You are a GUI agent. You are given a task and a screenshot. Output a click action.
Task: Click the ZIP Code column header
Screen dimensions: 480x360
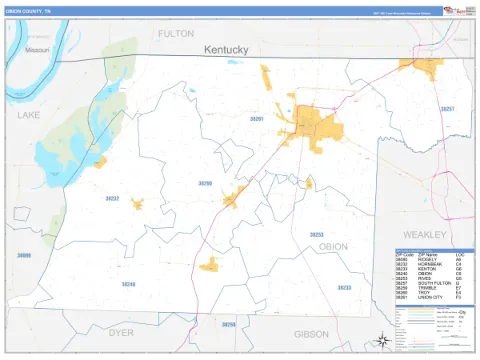pyautogui.click(x=405, y=255)
